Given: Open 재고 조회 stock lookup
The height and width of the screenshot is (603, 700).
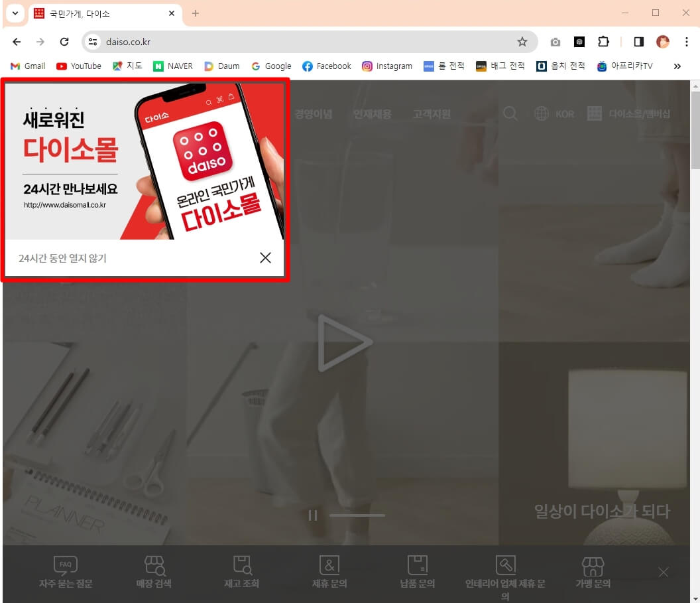Looking at the screenshot, I should 241,572.
